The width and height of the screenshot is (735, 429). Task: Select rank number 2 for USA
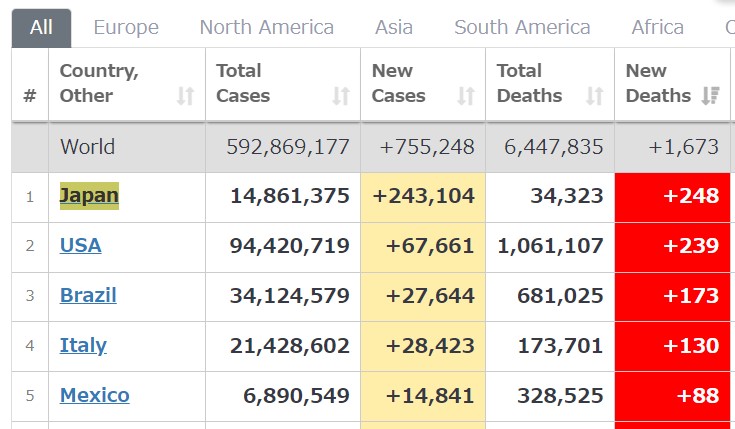pyautogui.click(x=30, y=246)
